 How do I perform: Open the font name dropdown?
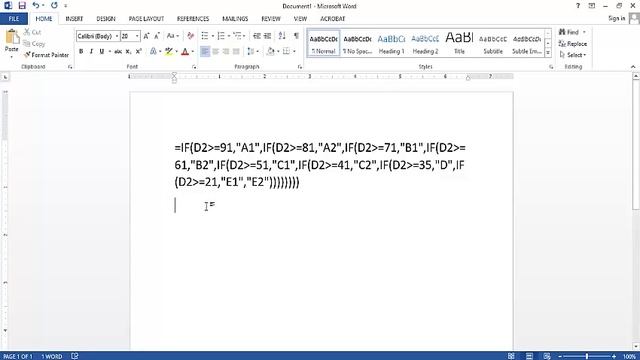[x=117, y=36]
